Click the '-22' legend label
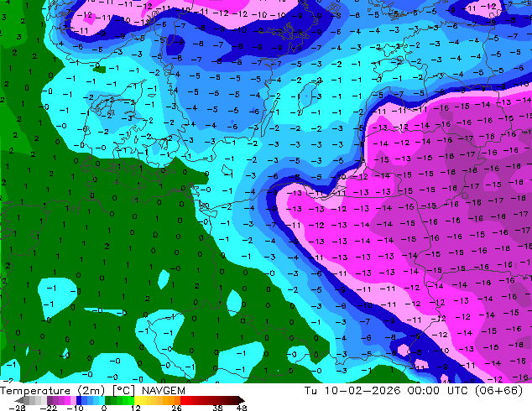Image resolution: width=532 pixels, height=411 pixels. tap(48, 408)
